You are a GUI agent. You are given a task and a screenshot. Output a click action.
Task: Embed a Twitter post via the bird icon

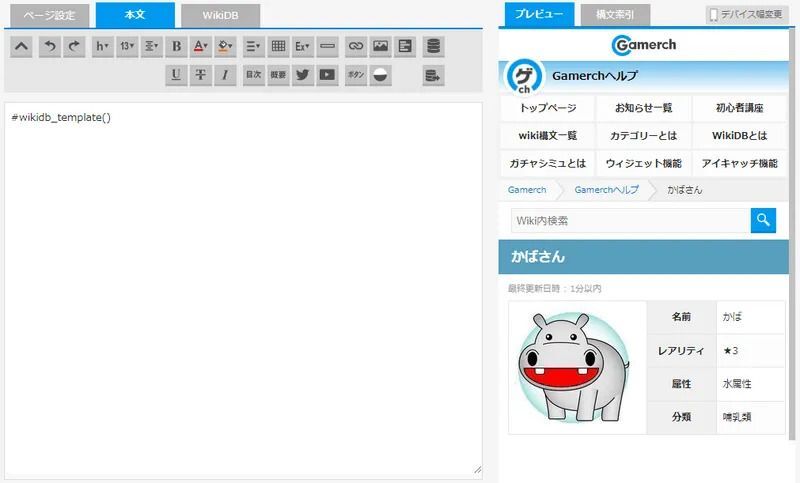[302, 75]
